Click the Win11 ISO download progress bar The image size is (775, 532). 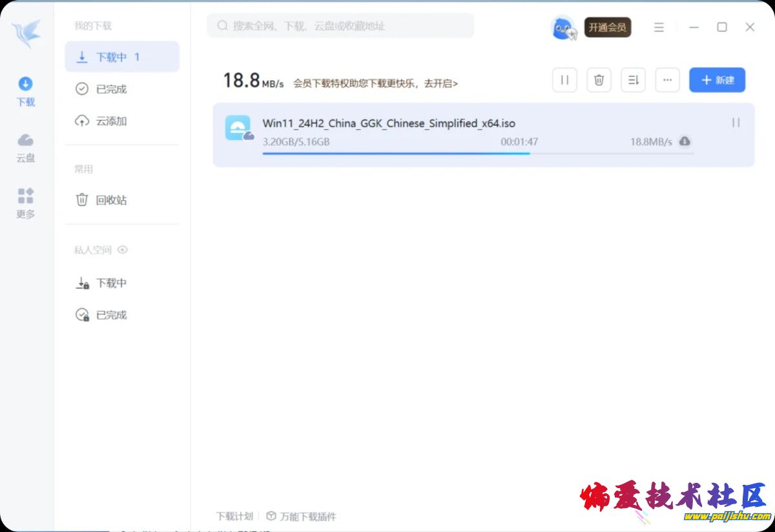point(478,154)
